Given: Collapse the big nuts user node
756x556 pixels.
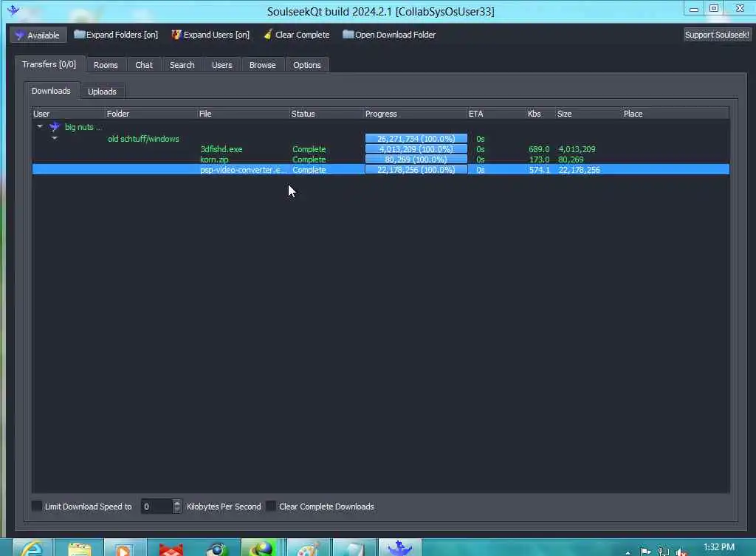Looking at the screenshot, I should point(40,126).
